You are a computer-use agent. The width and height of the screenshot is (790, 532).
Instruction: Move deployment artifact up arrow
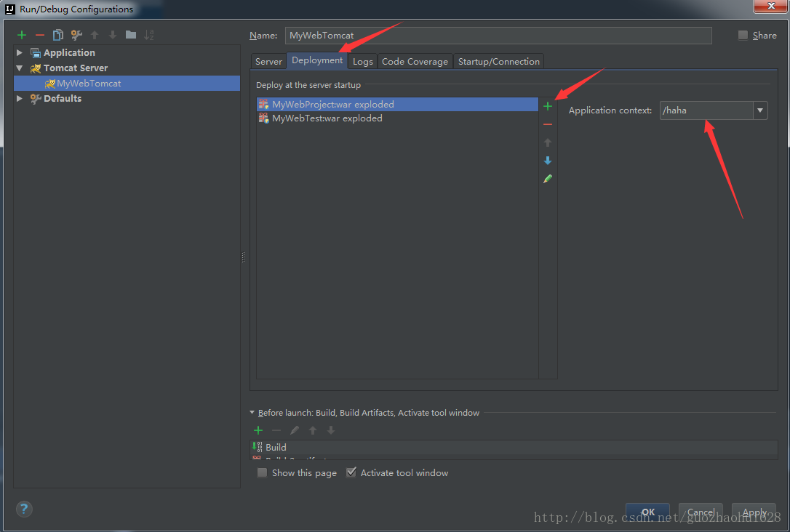tap(548, 142)
